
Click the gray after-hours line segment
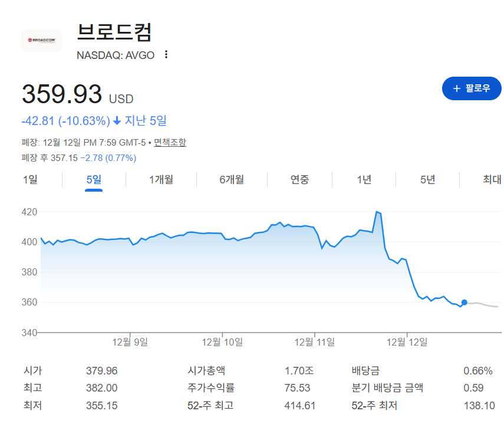[483, 304]
